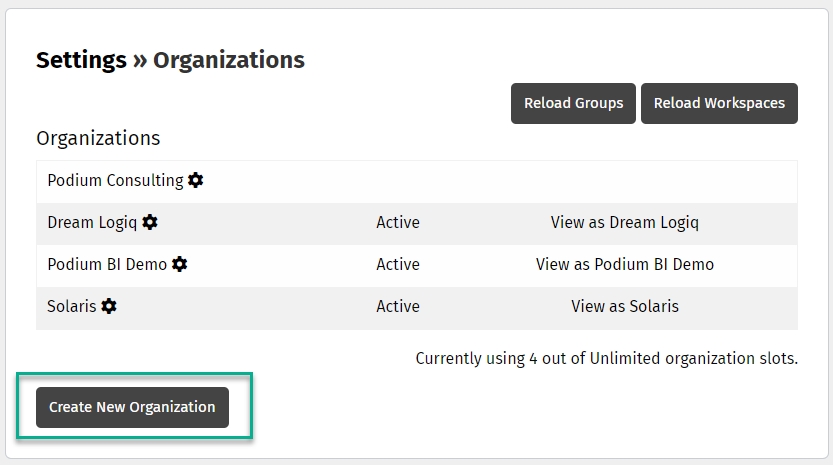Select the Solaris organization name
The image size is (833, 465).
click(71, 306)
